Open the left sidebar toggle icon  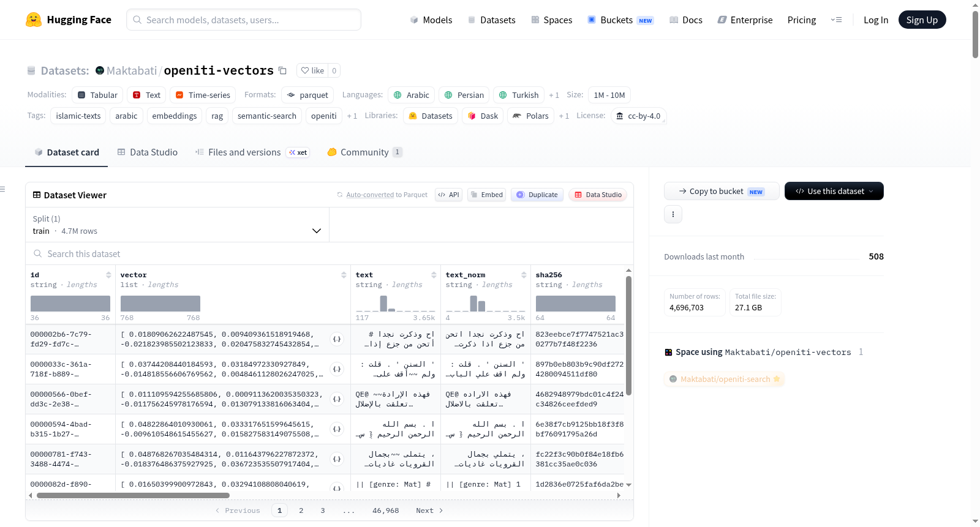[x=2, y=189]
